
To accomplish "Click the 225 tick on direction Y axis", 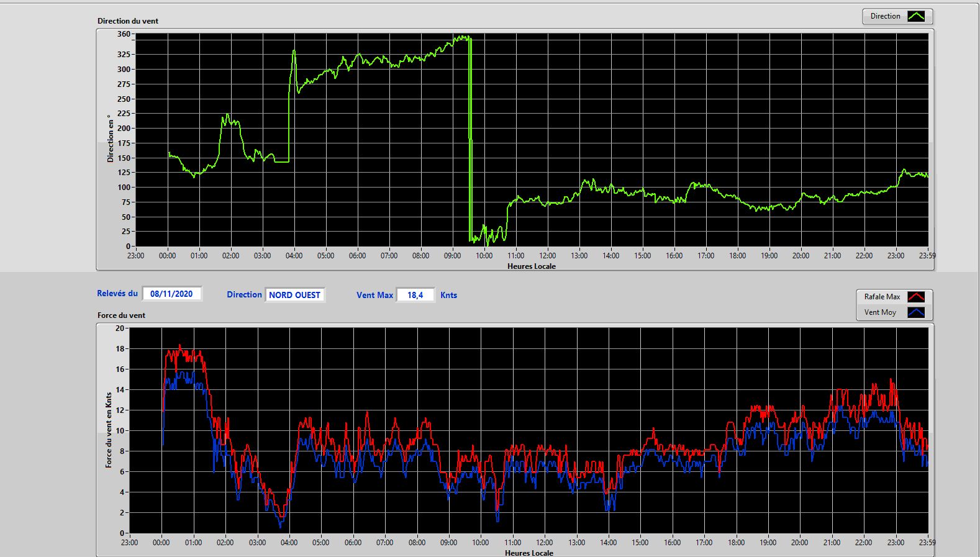I will coord(124,114).
